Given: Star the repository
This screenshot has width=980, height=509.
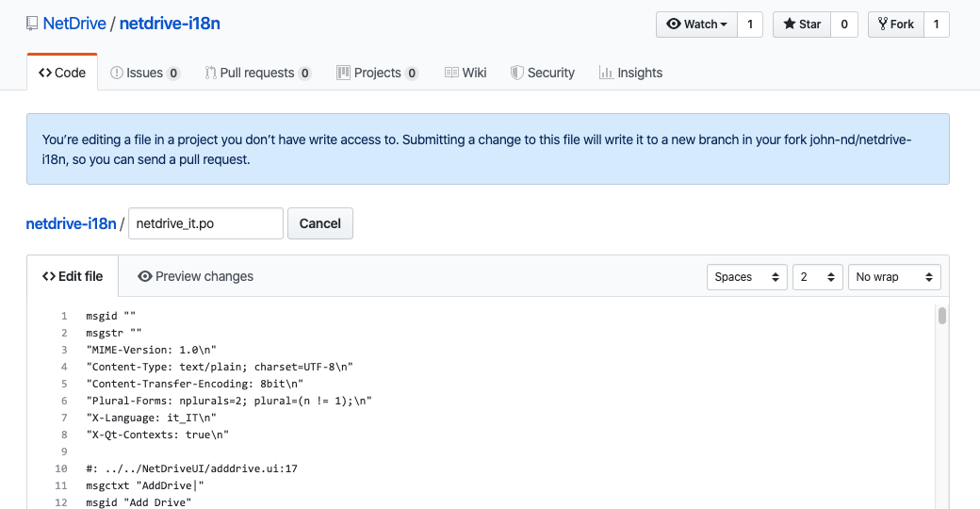Looking at the screenshot, I should click(x=802, y=25).
